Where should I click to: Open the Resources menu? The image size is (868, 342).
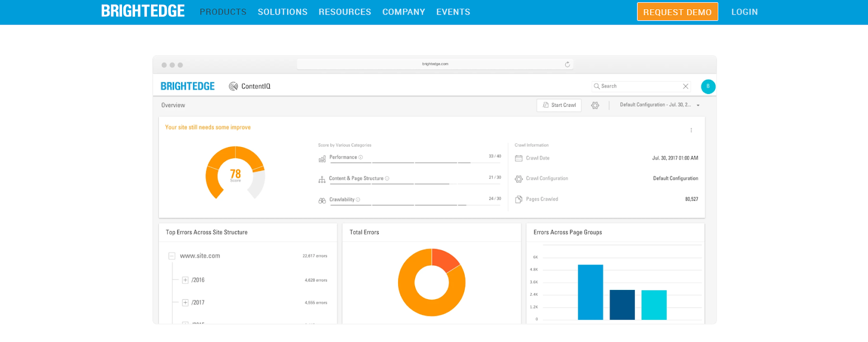click(x=345, y=12)
